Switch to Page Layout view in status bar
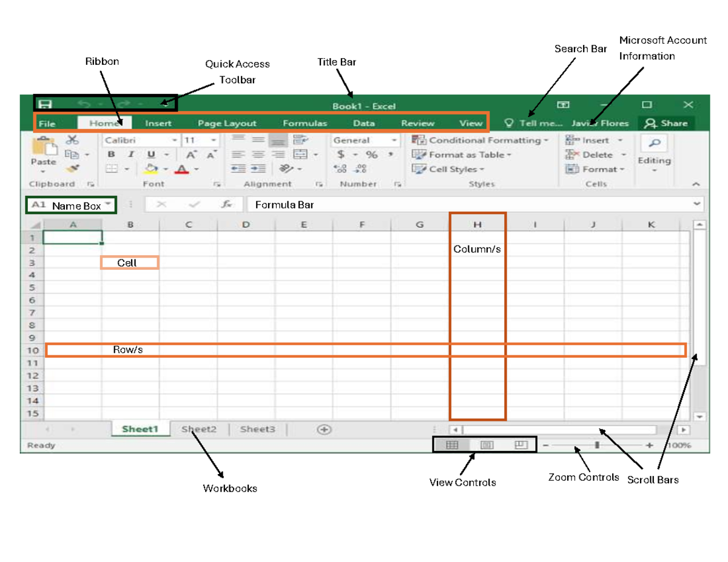728x562 pixels. point(487,445)
